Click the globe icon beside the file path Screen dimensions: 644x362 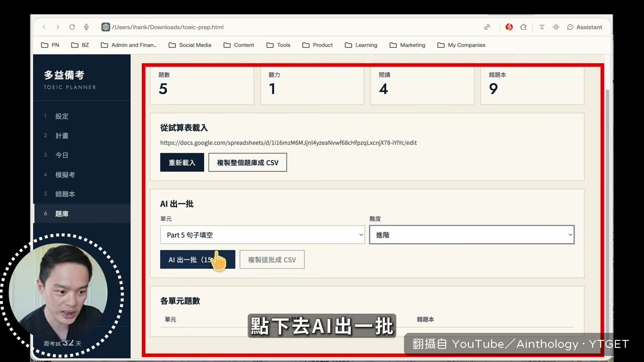click(x=106, y=27)
